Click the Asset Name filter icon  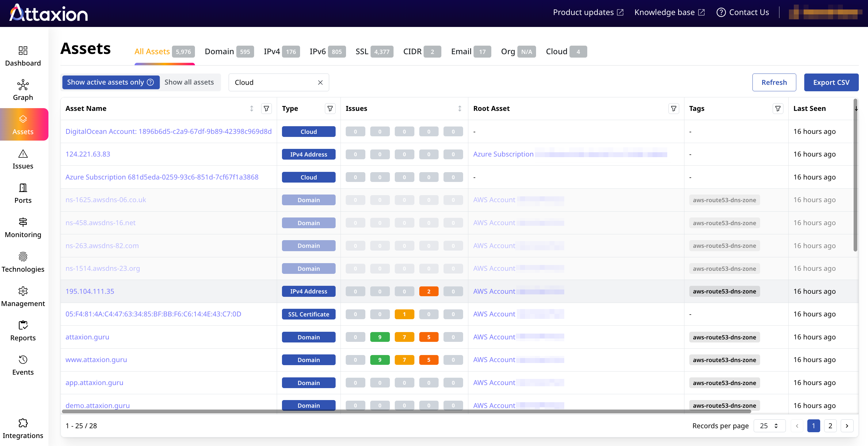(266, 108)
